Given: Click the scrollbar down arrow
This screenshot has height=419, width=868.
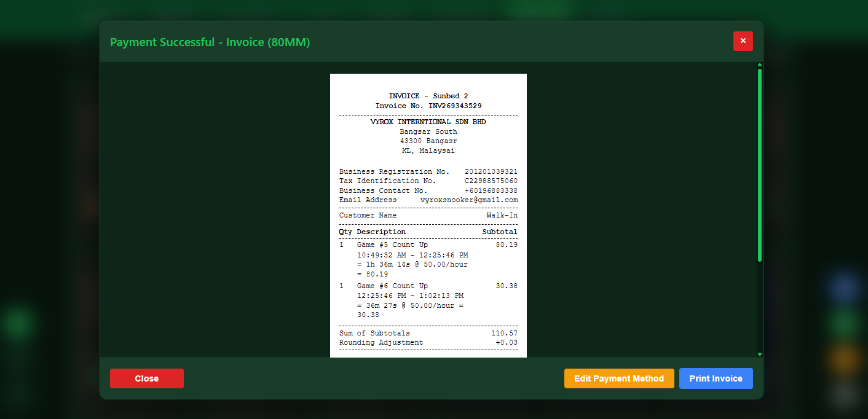Looking at the screenshot, I should click(759, 354).
